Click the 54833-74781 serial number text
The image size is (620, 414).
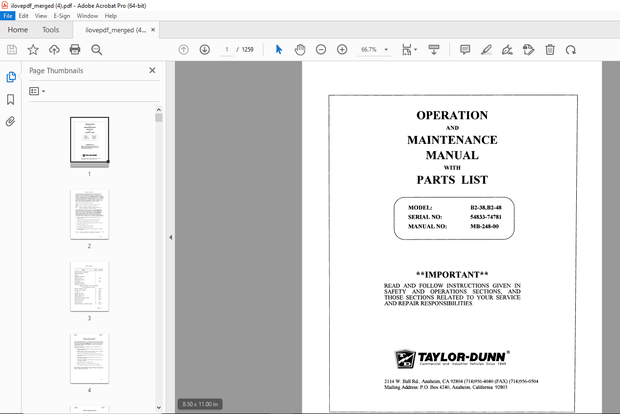486,217
